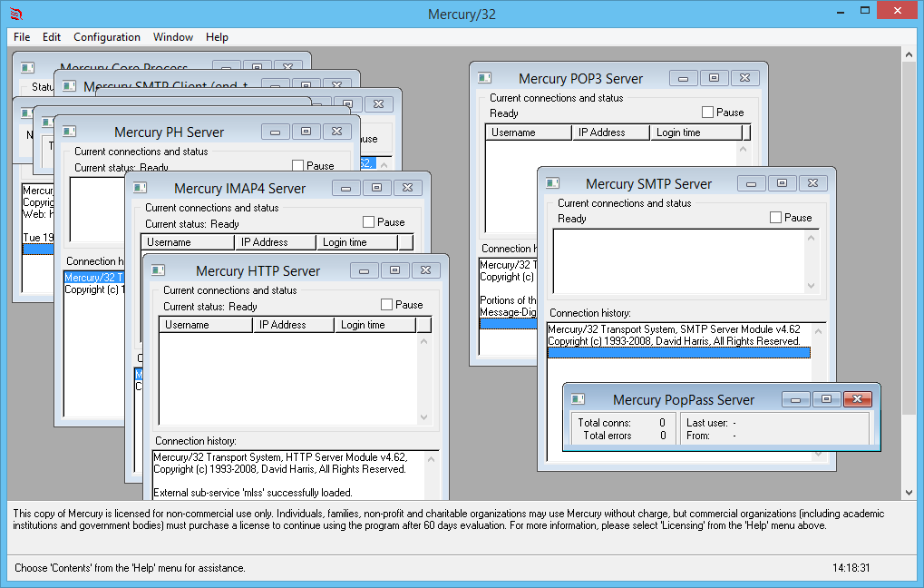Close the Mercury HTTP Server window
924x588 pixels.
point(425,270)
